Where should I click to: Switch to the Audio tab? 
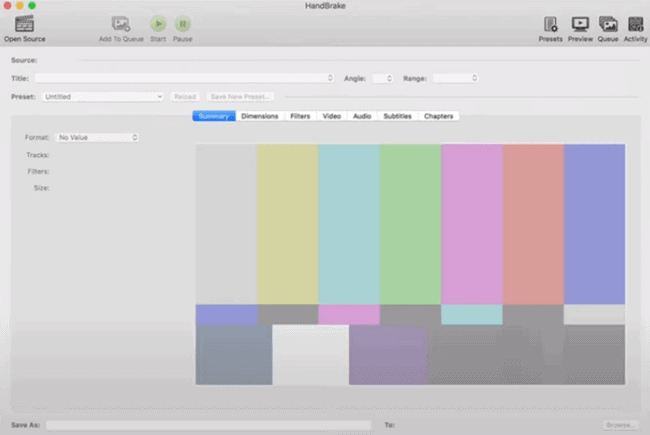362,116
